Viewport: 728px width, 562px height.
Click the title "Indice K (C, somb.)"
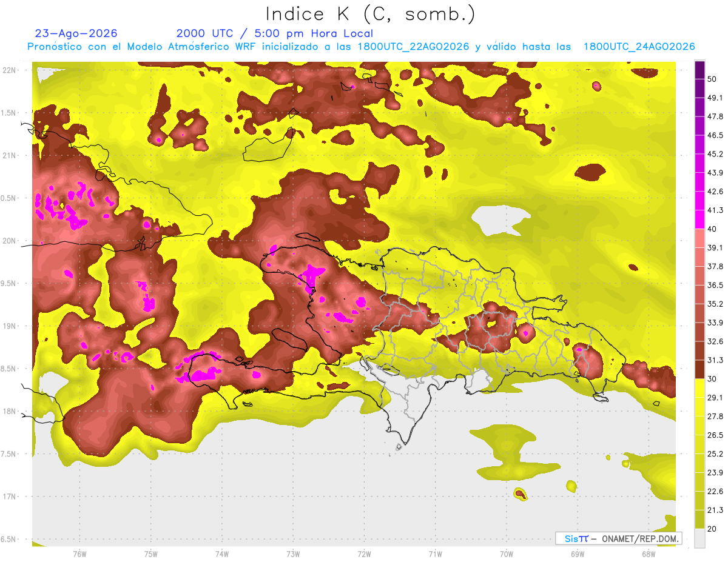tap(370, 13)
